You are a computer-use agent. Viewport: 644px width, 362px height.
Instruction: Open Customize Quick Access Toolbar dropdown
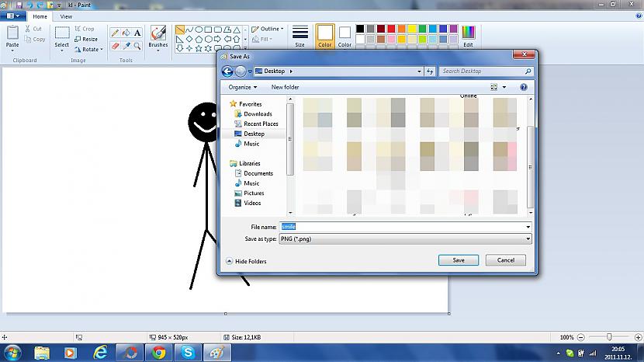tap(59, 5)
